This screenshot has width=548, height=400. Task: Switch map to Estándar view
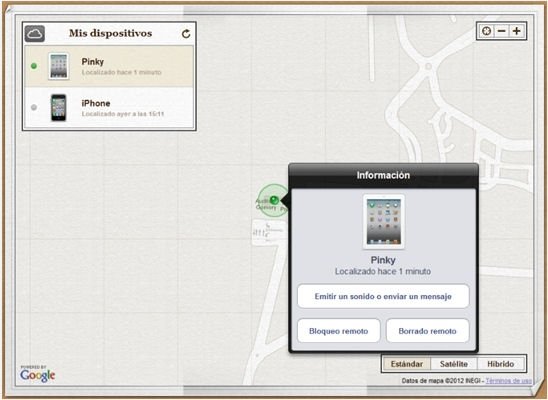click(x=407, y=364)
